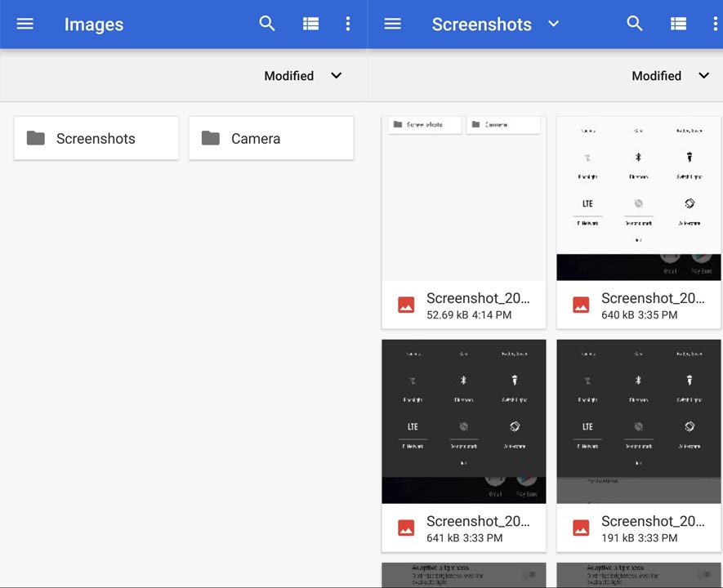Click the "641 kB 3:33 PM" details
The height and width of the screenshot is (588, 723).
[x=464, y=538]
